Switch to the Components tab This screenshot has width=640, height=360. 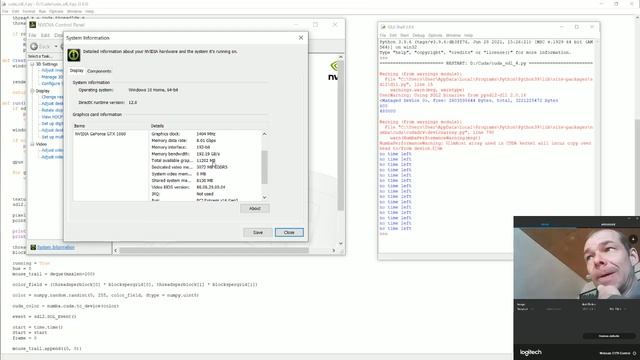(x=99, y=71)
